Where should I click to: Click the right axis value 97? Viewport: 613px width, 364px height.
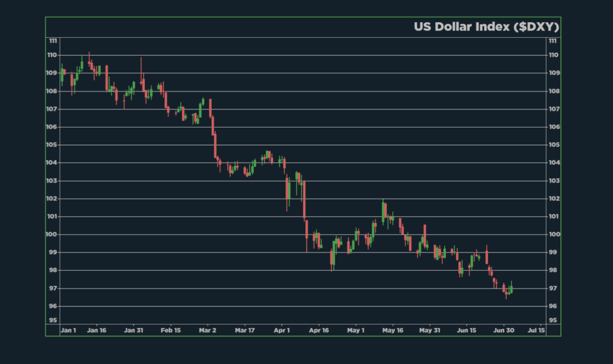(x=553, y=289)
